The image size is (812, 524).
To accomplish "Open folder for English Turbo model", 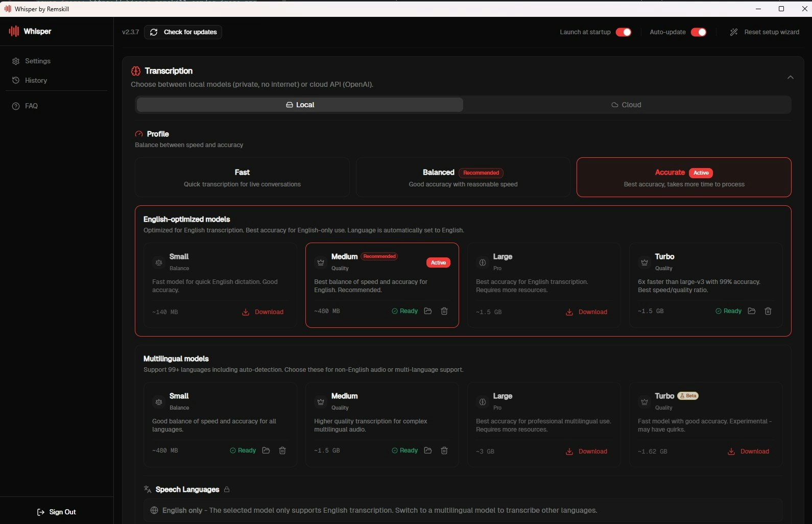I will (752, 311).
